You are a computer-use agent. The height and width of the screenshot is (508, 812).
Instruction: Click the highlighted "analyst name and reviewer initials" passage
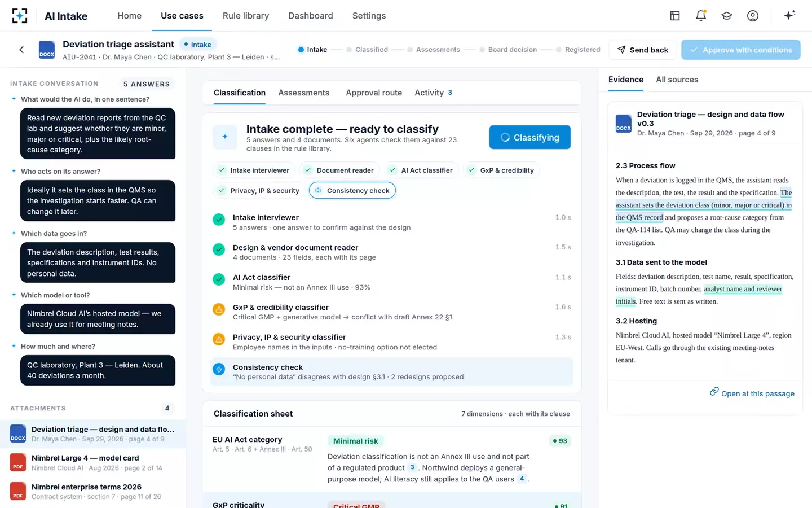(699, 295)
